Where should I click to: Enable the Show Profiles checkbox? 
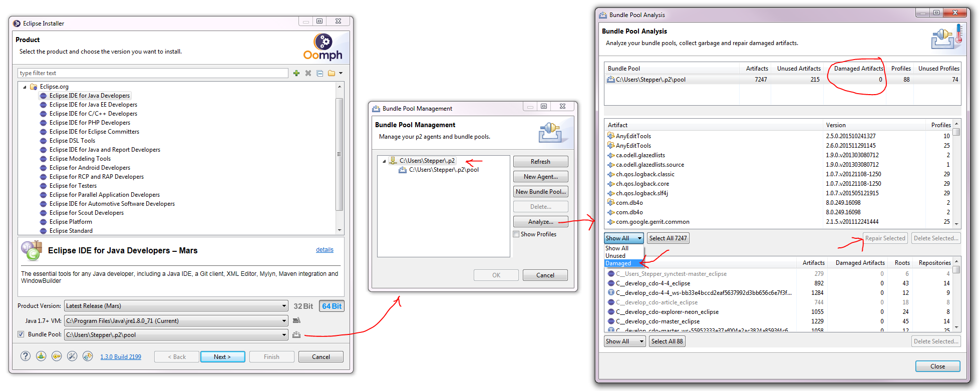pos(516,234)
